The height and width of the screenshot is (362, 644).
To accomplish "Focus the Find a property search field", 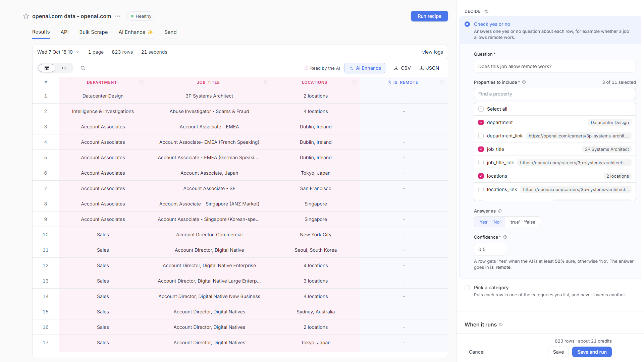I will pyautogui.click(x=555, y=94).
